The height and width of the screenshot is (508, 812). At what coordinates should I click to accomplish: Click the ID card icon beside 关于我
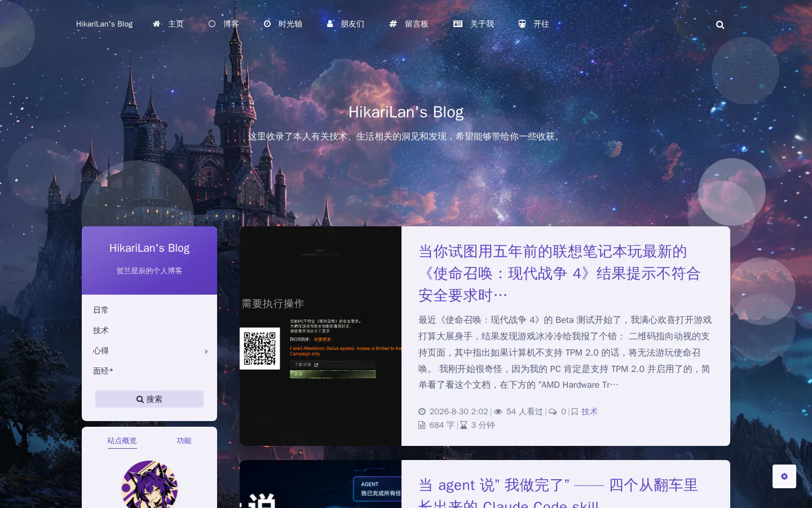click(458, 24)
